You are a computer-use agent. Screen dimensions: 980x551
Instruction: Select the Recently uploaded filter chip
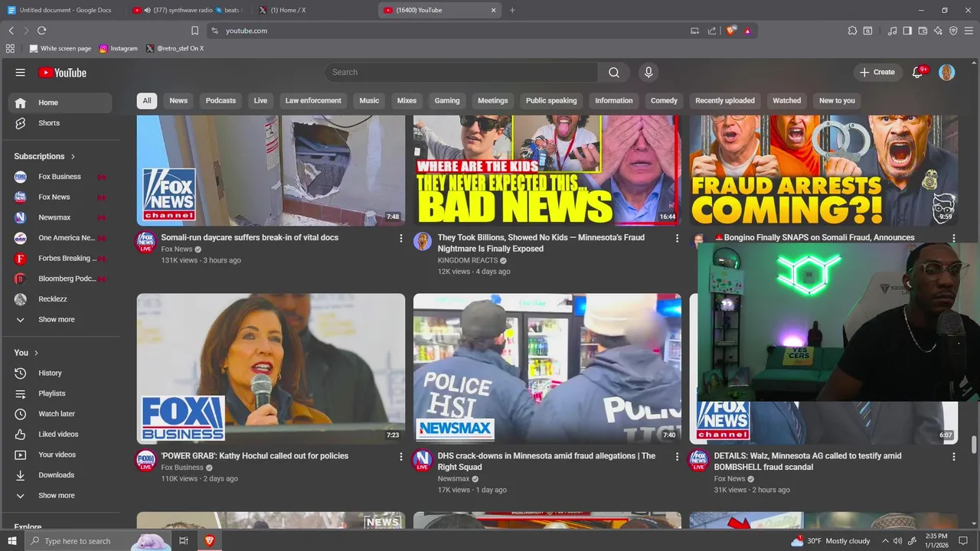tap(724, 100)
